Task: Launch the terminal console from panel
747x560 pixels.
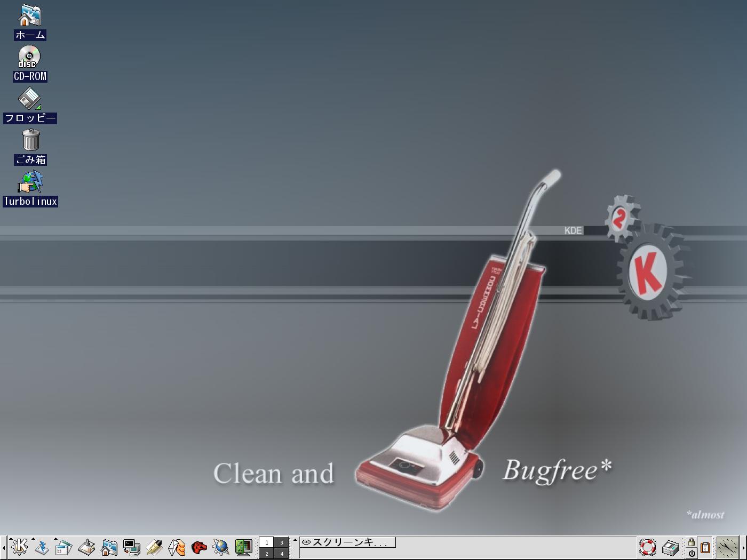Action: (131, 547)
